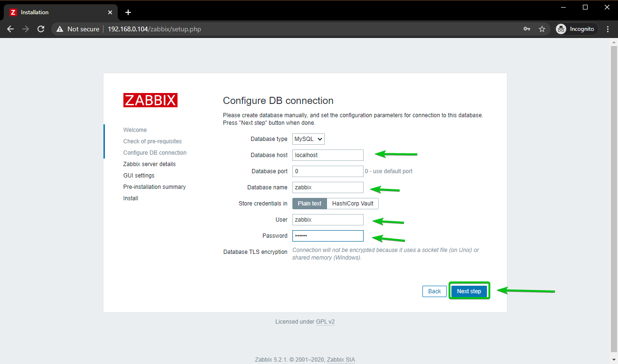The height and width of the screenshot is (364, 618).
Task: Click the Back button
Action: (434, 291)
